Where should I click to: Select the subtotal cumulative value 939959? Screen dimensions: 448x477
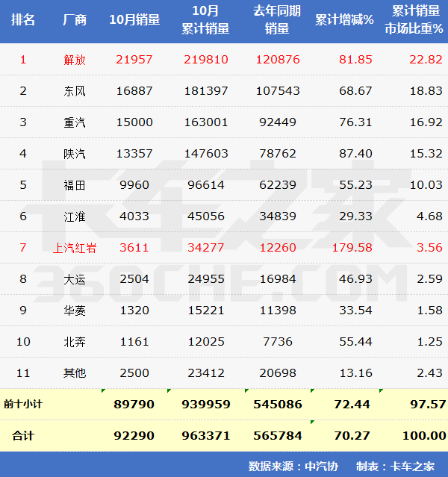[206, 405]
